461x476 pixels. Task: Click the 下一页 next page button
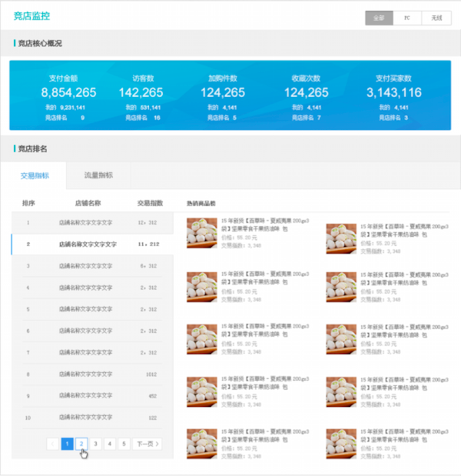148,444
